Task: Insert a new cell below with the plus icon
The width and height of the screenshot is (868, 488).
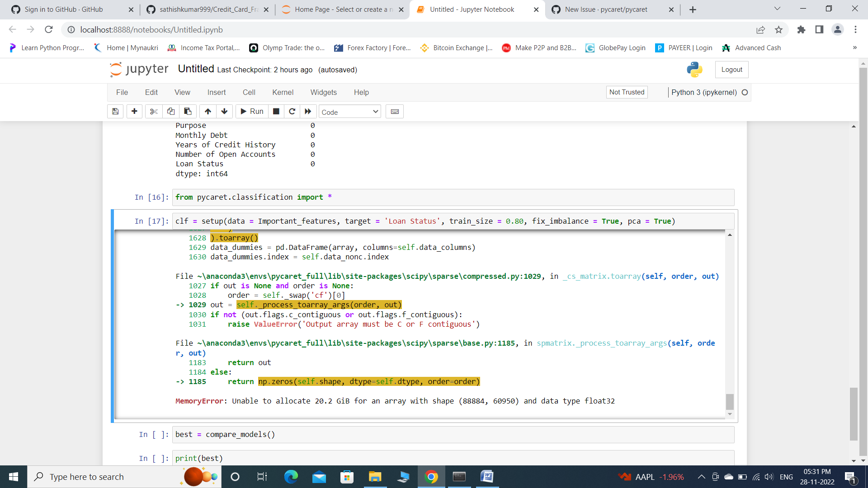Action: point(134,111)
